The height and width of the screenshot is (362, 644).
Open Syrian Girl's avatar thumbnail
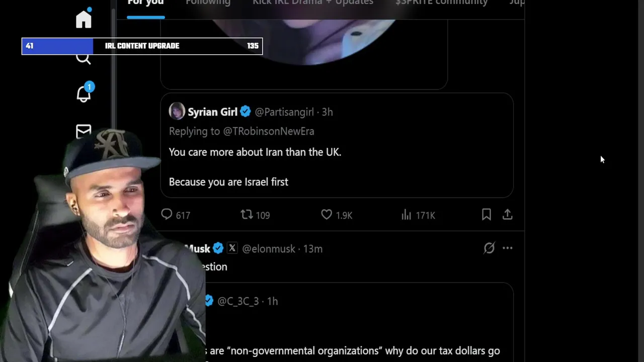pos(177,111)
